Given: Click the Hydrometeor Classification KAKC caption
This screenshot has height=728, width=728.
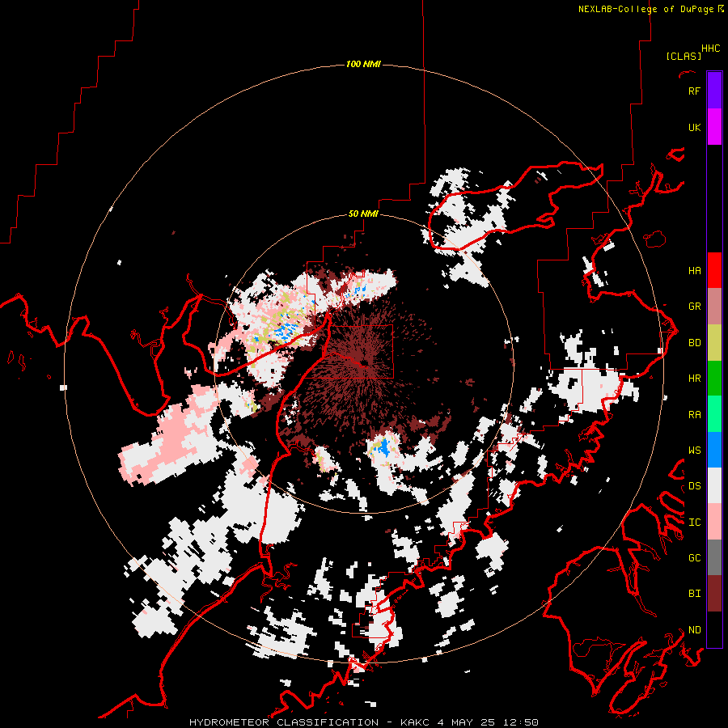Looking at the screenshot, I should [364, 722].
